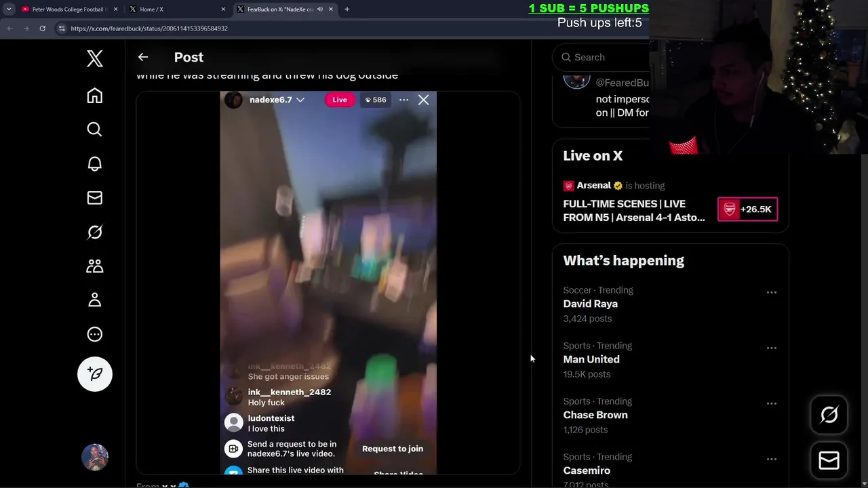
Task: Click Request to join in video
Action: (393, 449)
